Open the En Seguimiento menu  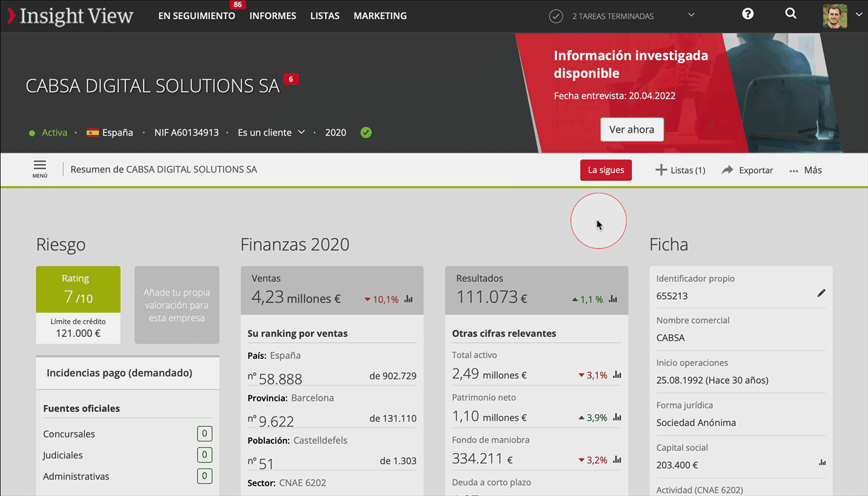pos(197,16)
